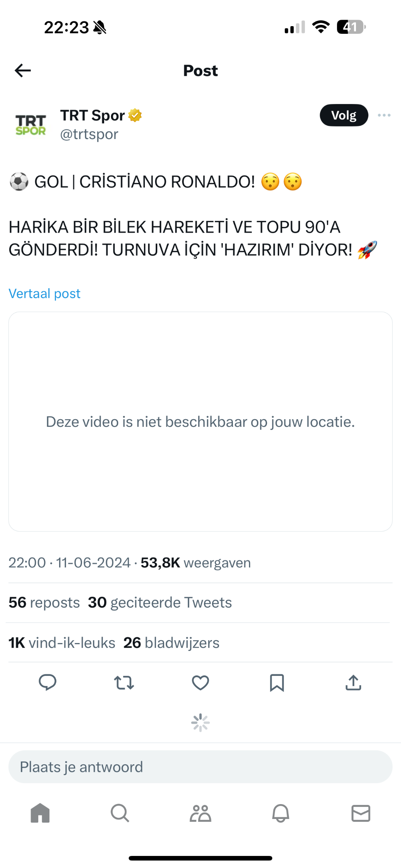The height and width of the screenshot is (868, 401).
Task: Repost using the retweet arrows icon
Action: coord(124,682)
